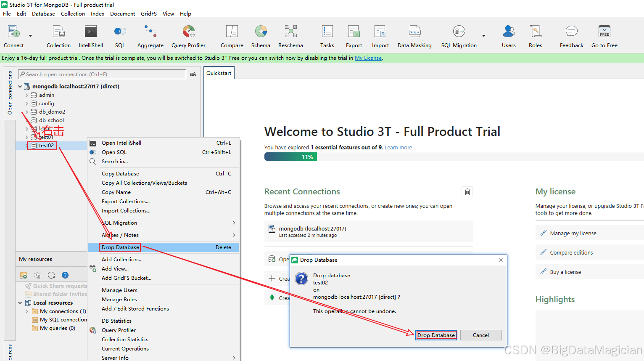644x361 pixels.
Task: Collapse the Local resources node
Action: tap(20, 303)
